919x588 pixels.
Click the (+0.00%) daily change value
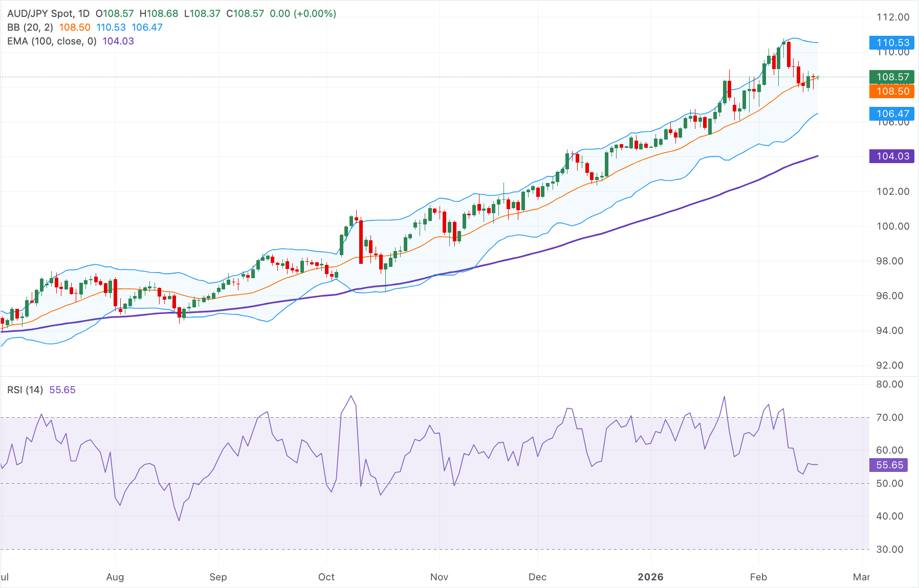315,14
